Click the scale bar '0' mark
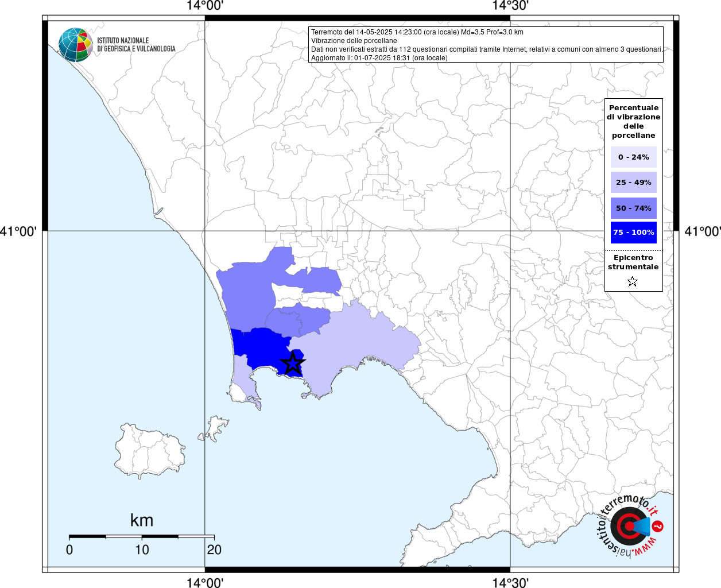Screen dimensions: 721x588 point(69,550)
